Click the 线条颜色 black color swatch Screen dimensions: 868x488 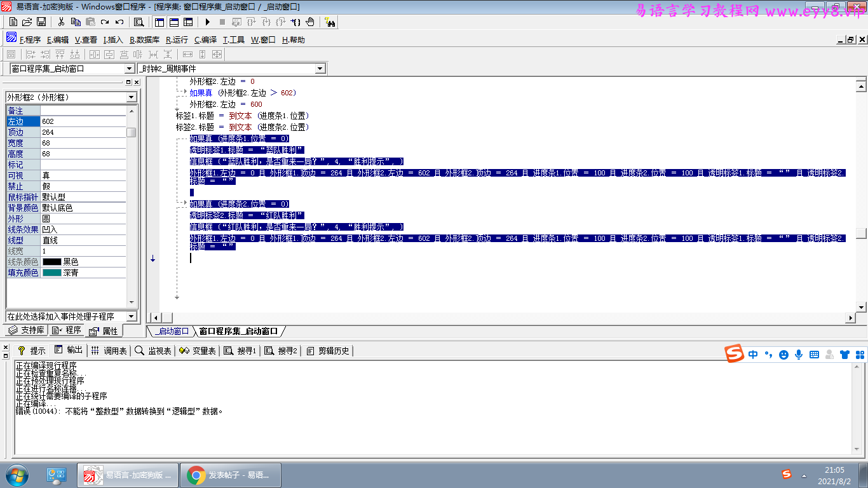click(x=52, y=262)
